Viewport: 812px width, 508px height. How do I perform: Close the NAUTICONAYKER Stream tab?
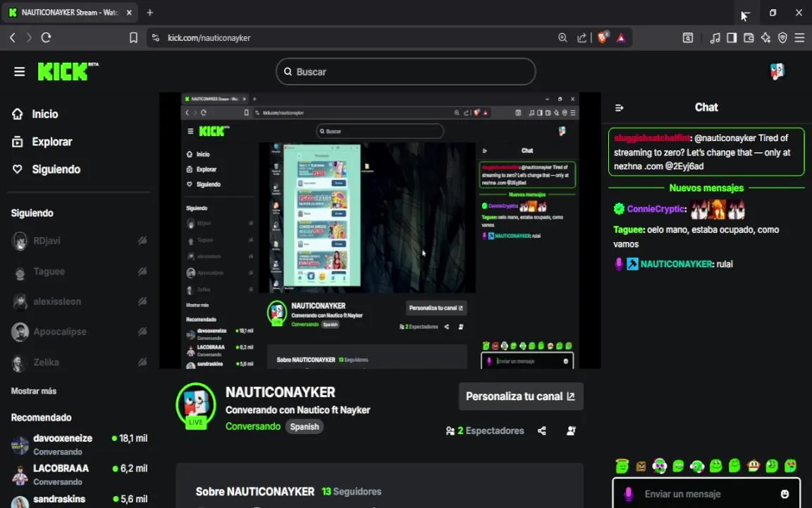pos(129,13)
